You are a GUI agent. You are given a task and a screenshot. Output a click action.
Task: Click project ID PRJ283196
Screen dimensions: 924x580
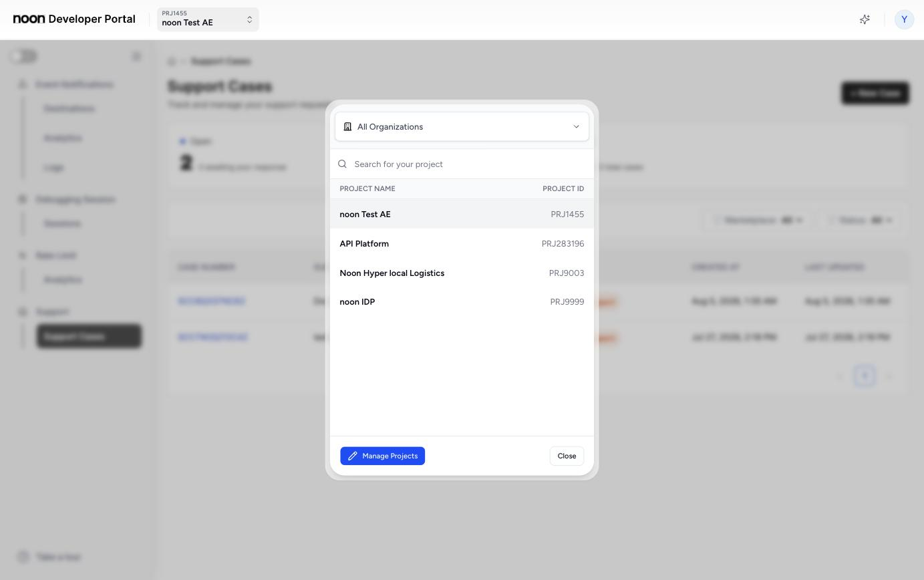coord(563,244)
